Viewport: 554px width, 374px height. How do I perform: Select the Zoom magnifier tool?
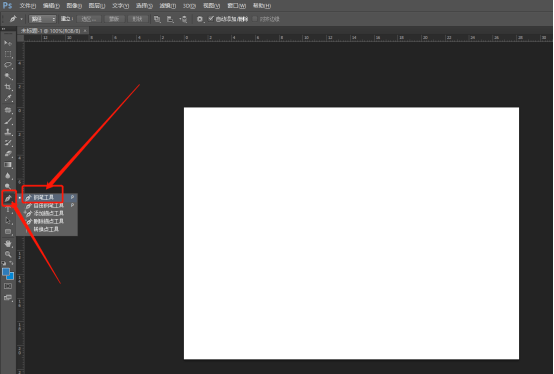tap(8, 254)
